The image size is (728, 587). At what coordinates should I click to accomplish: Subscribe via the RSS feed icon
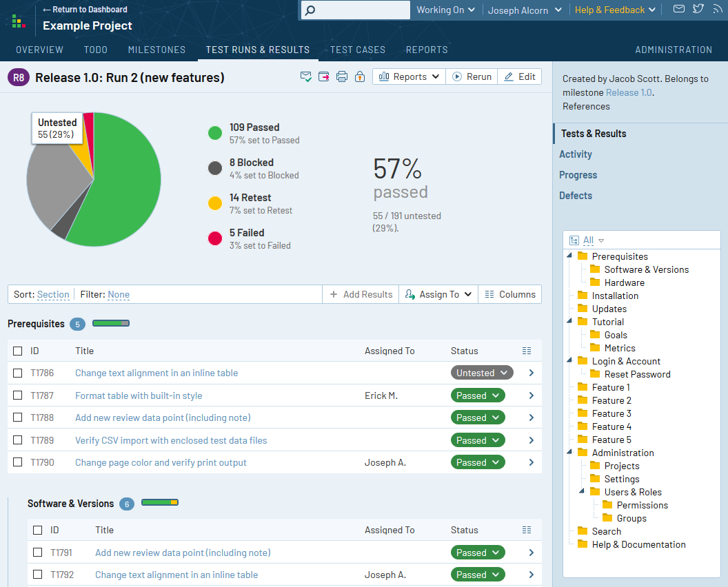pos(719,9)
